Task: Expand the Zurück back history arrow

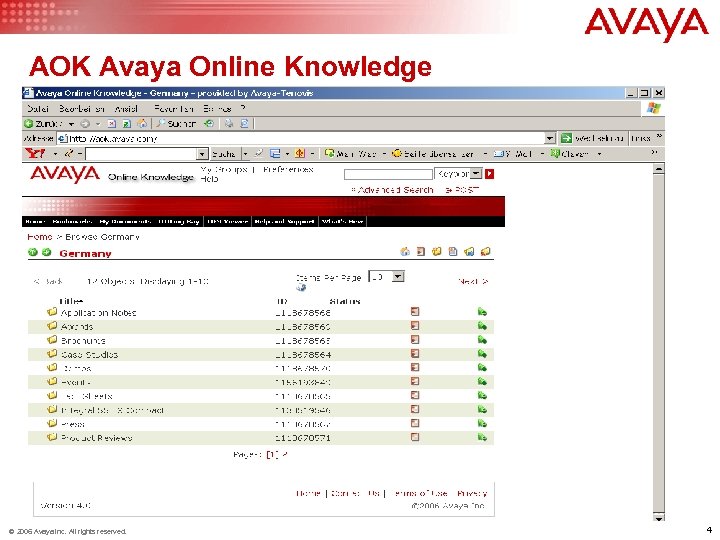Action: (x=71, y=124)
